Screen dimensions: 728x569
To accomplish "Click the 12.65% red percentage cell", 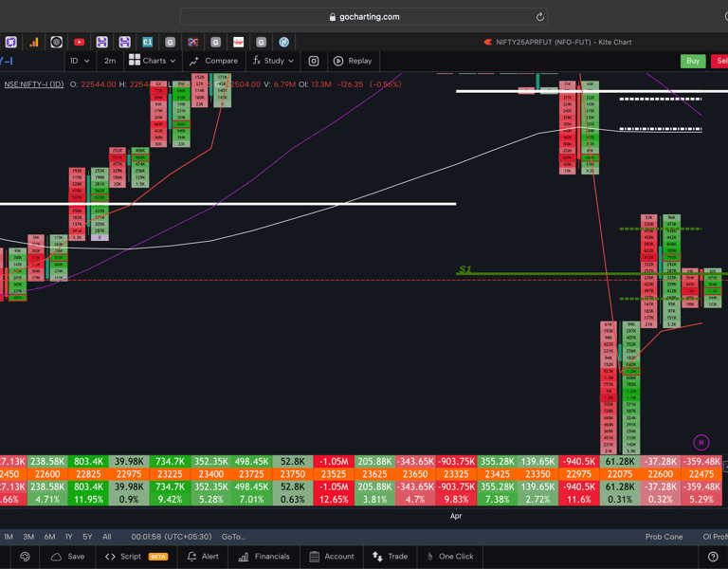I will coord(334,500).
